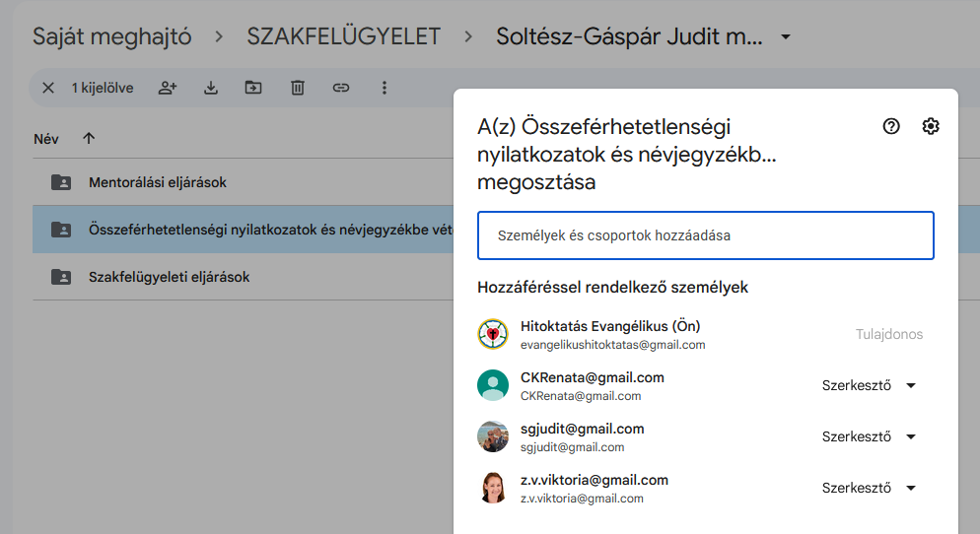Clear the selection with the X icon
Image resolution: width=980 pixels, height=534 pixels.
click(48, 88)
